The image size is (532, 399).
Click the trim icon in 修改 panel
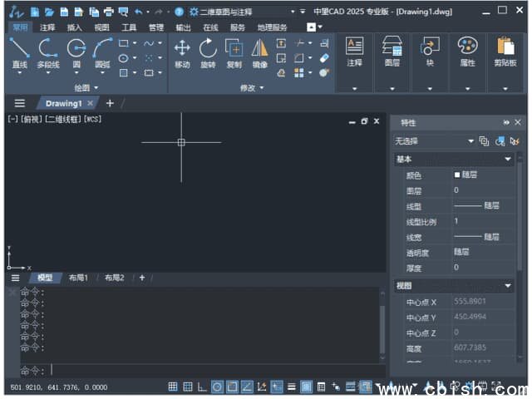(x=299, y=43)
